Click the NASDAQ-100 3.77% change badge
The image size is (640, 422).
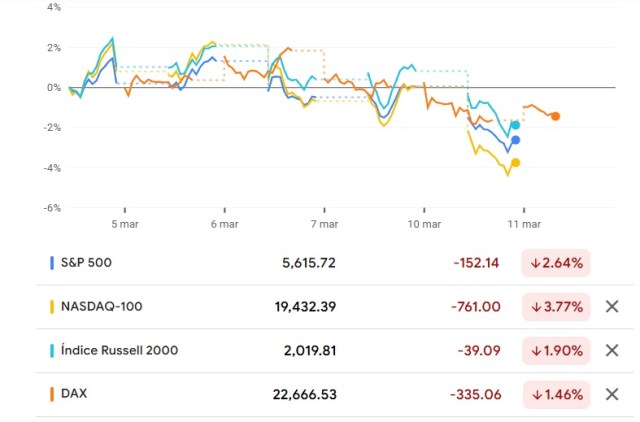pos(557,307)
